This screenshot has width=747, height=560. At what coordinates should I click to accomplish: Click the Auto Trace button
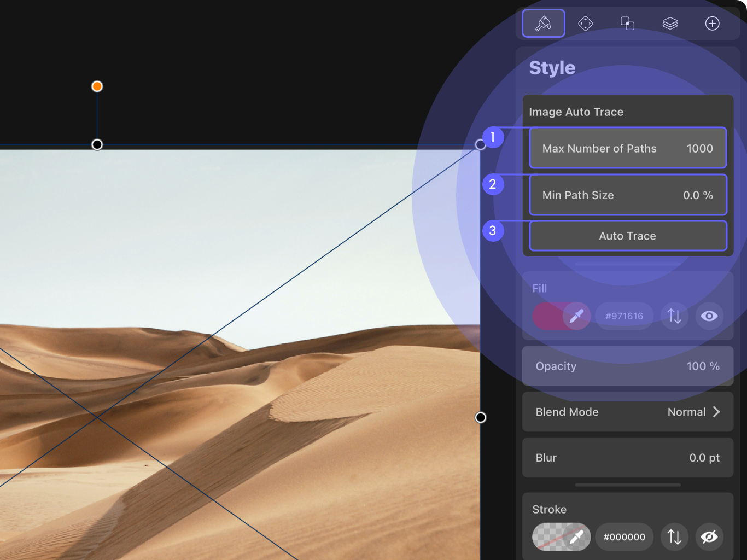[628, 236]
